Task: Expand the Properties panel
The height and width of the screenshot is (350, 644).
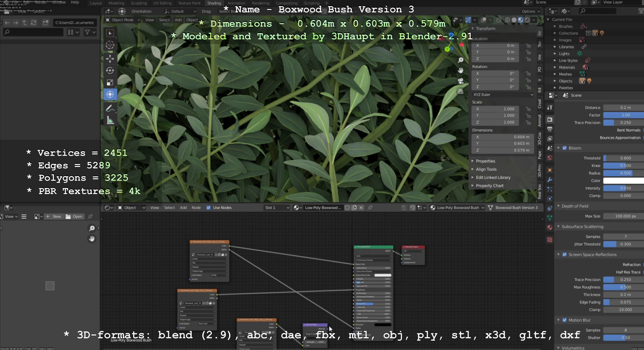Action: click(x=485, y=161)
